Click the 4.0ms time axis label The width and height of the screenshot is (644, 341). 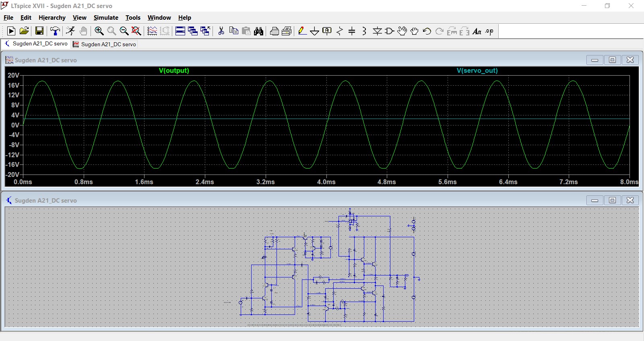click(x=326, y=182)
